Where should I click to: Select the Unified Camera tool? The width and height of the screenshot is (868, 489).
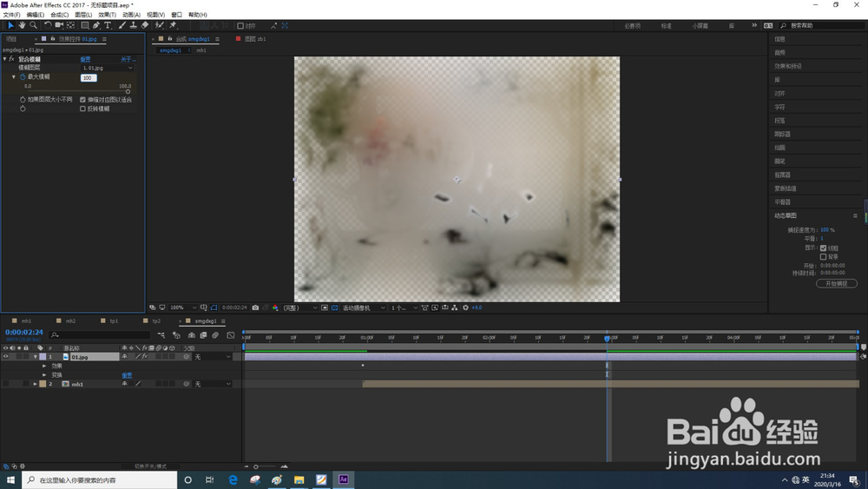pyautogui.click(x=59, y=25)
